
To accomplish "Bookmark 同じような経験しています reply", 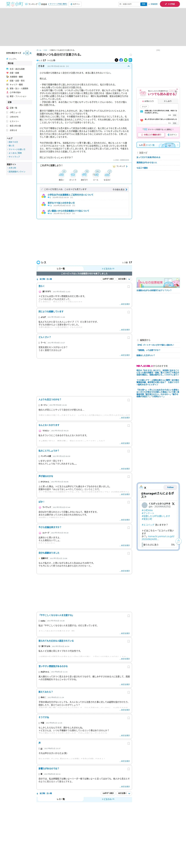I will click(128, 312).
